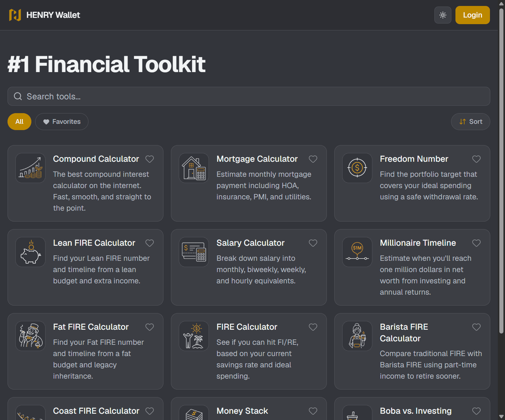Open the Money Stack title link
Screen dimensions: 505x420
(x=242, y=411)
